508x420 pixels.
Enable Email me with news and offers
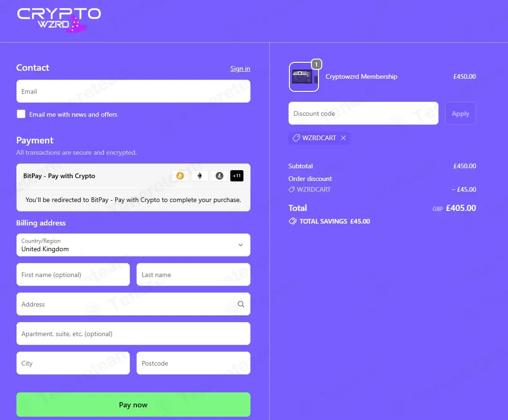coord(21,114)
